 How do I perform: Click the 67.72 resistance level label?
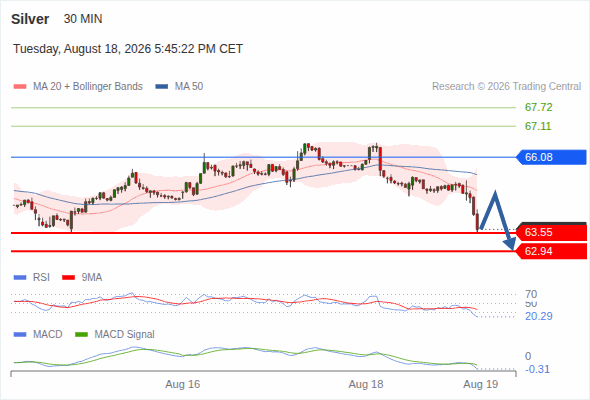coord(538,107)
